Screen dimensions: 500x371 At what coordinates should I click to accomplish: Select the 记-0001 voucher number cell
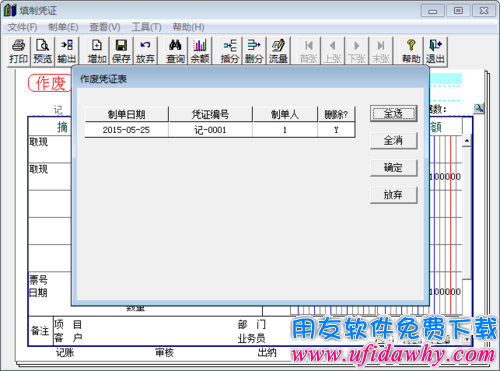coord(210,130)
